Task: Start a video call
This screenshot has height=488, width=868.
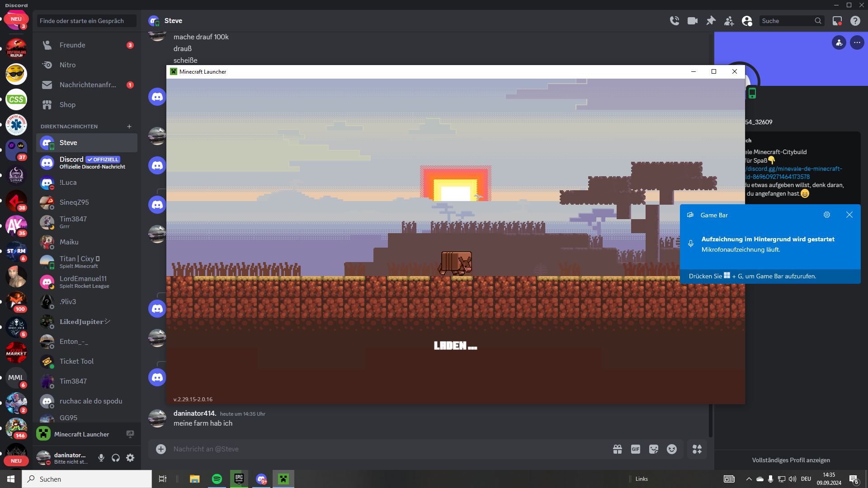Action: click(693, 21)
